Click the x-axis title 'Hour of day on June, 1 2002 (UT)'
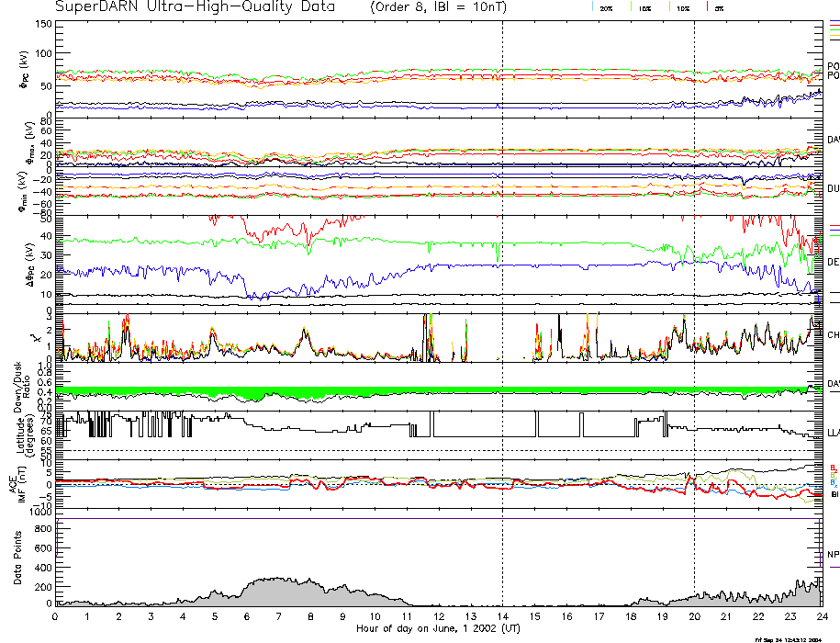 (x=438, y=629)
